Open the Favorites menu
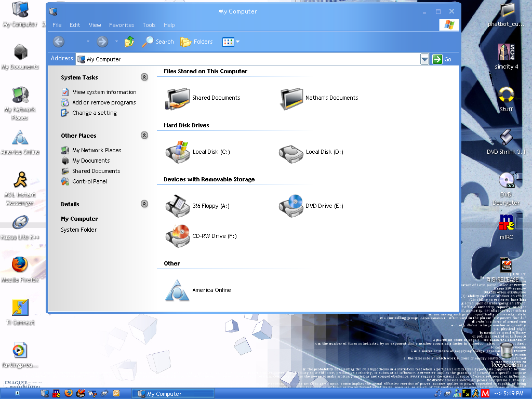 click(122, 25)
